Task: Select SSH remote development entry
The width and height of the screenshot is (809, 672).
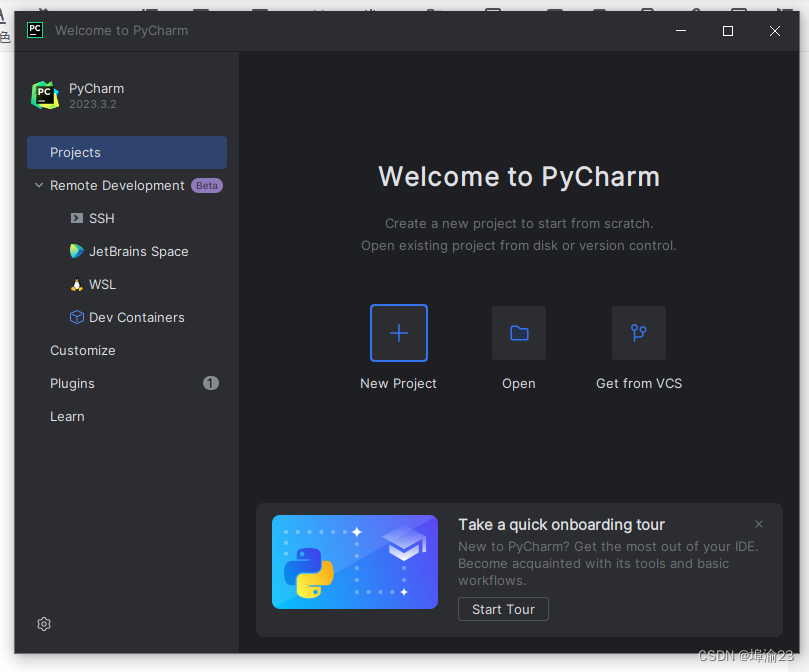Action: click(127, 218)
